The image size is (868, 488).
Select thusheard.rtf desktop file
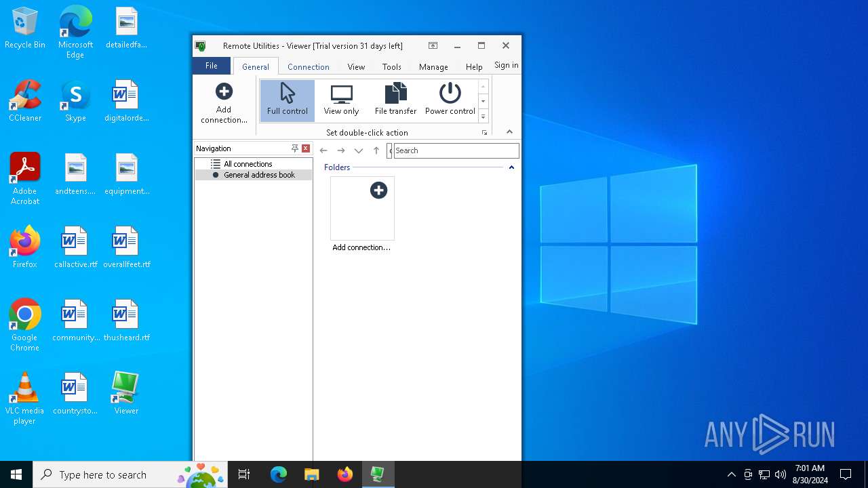point(126,321)
